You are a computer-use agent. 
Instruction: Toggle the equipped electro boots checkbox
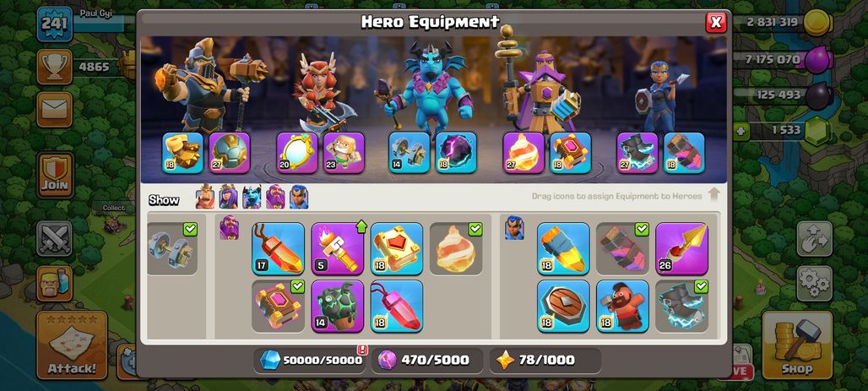[x=701, y=286]
